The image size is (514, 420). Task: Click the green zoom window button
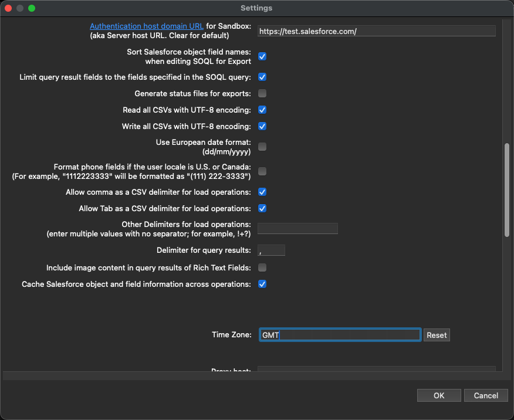pos(32,8)
